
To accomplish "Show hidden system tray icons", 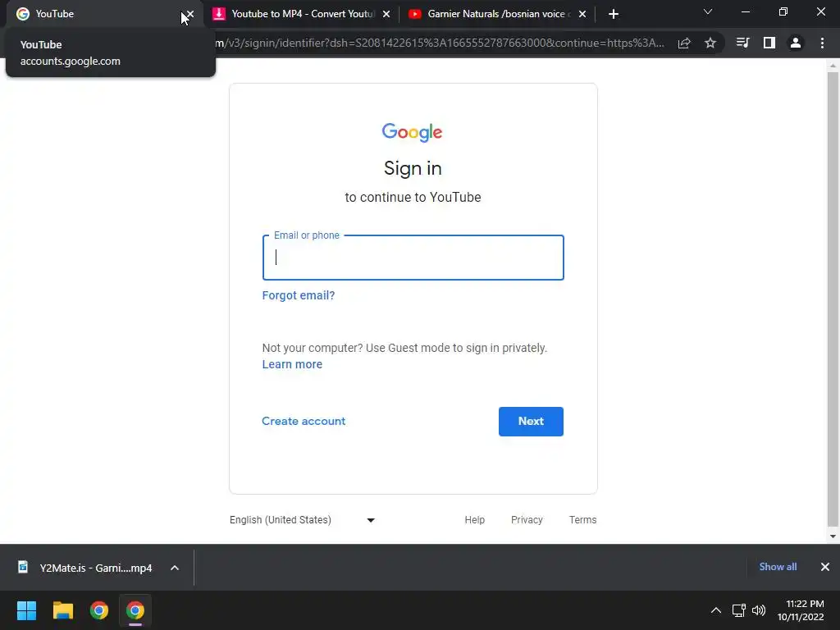I will [x=715, y=610].
